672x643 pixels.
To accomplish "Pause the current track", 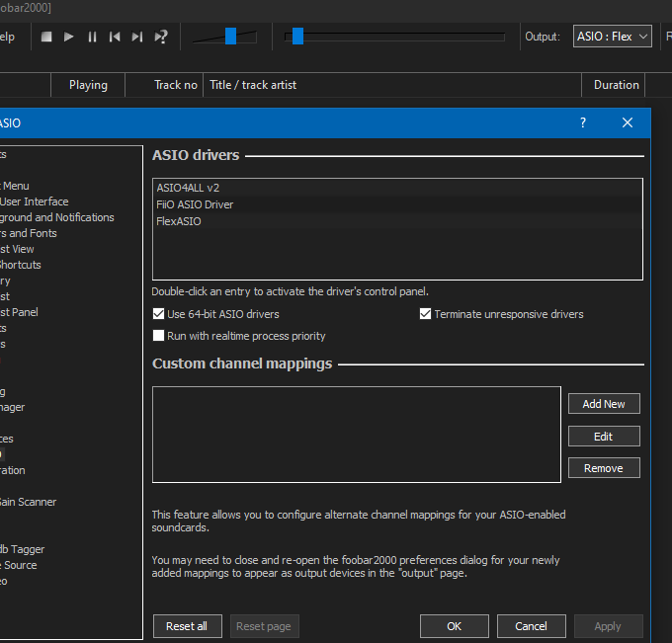I will [92, 37].
